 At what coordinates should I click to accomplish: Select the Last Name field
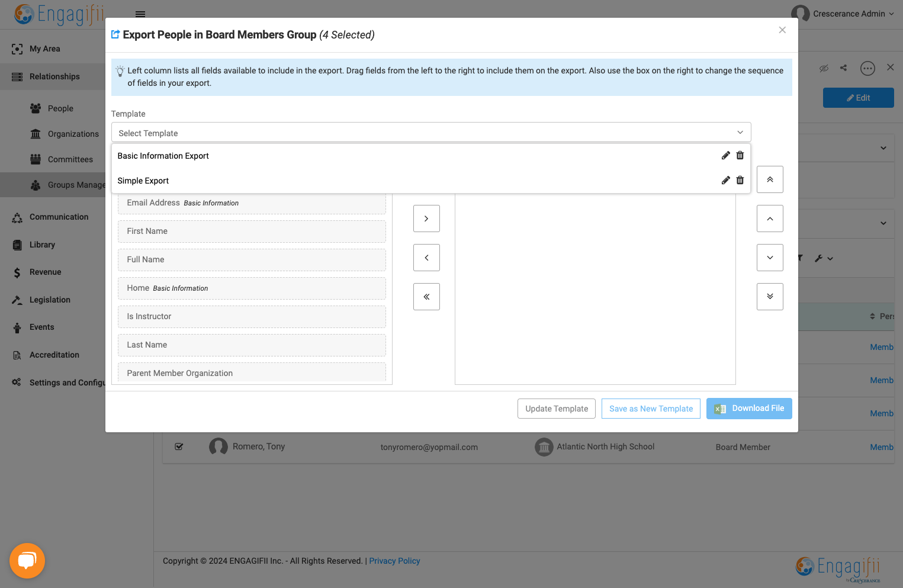[252, 345]
